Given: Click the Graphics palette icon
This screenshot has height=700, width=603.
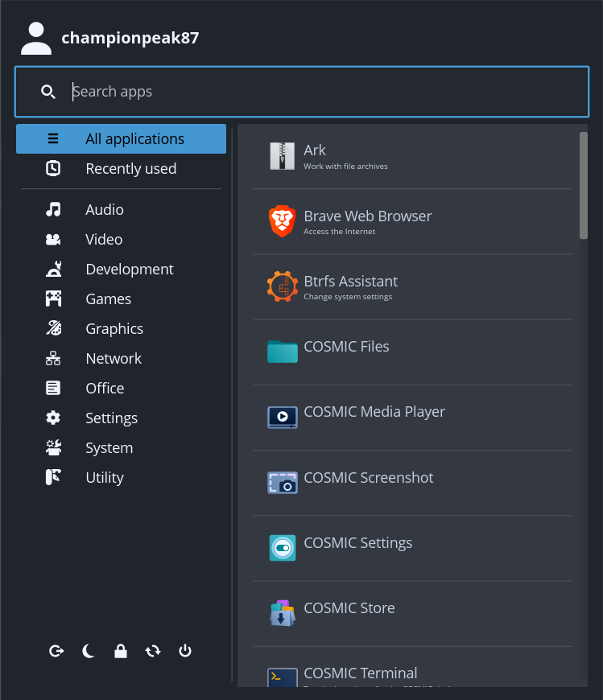Looking at the screenshot, I should (53, 328).
